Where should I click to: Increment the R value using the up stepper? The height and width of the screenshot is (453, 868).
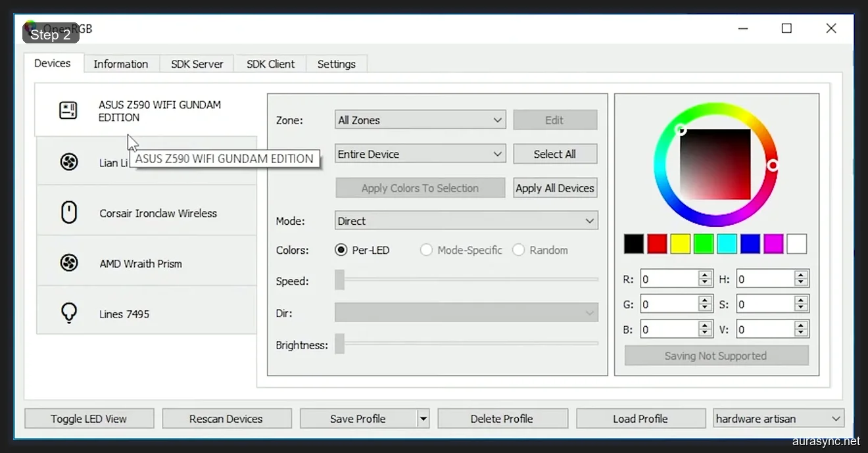(x=705, y=274)
